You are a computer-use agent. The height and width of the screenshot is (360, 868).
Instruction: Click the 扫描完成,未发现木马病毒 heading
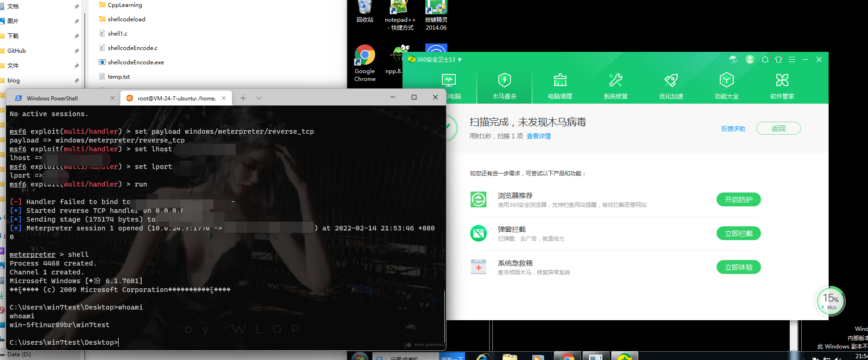click(528, 122)
